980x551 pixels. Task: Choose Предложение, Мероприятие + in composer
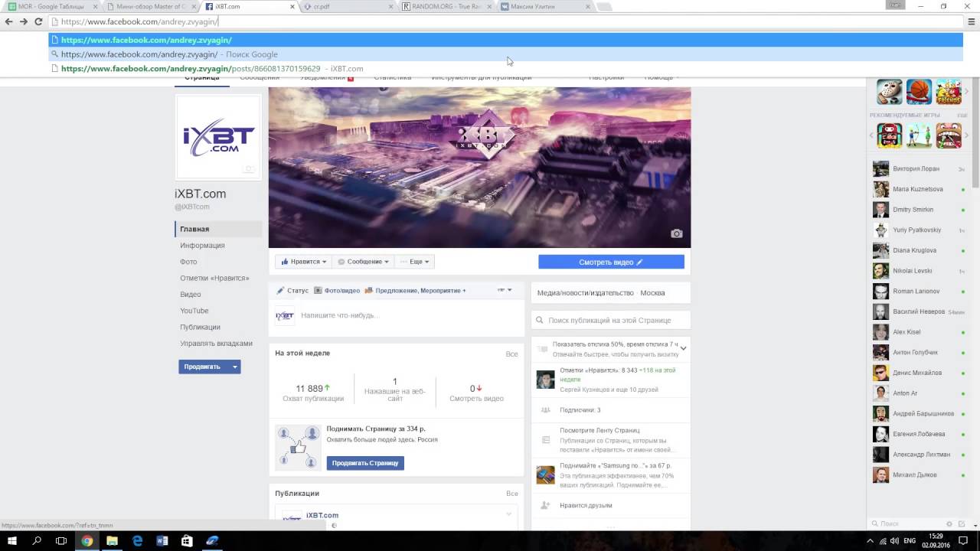pos(415,291)
